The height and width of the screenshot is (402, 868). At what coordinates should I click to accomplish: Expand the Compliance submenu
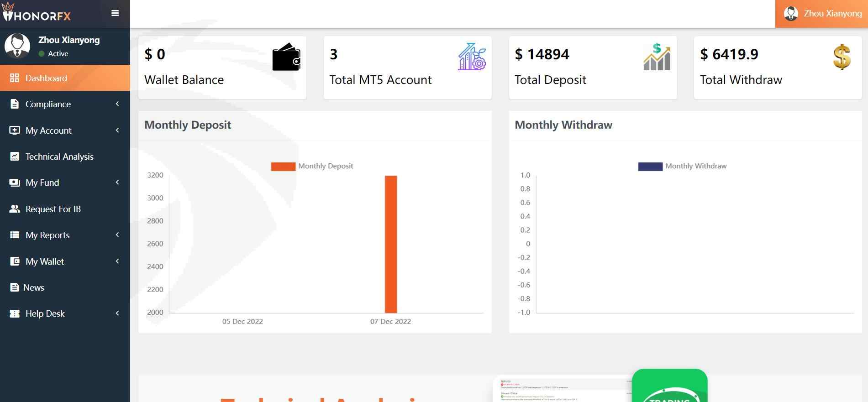coord(65,104)
